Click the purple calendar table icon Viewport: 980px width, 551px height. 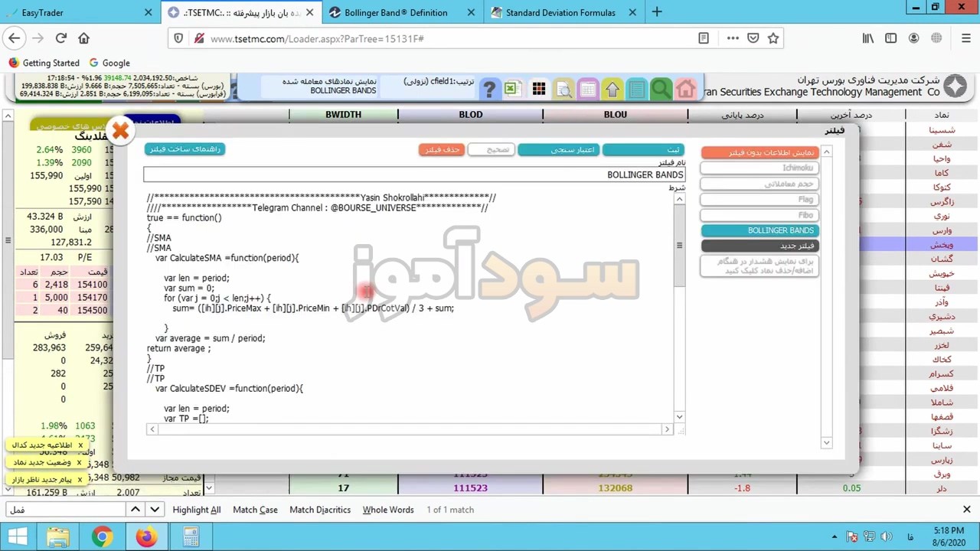(587, 90)
